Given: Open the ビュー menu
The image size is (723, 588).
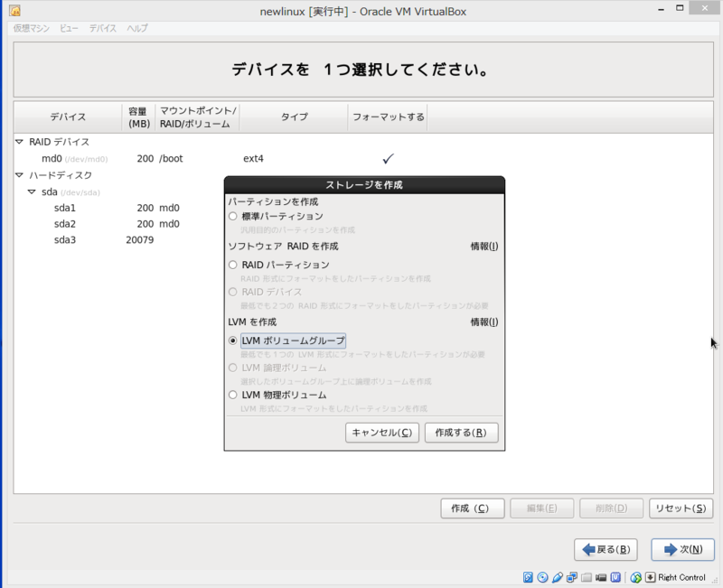Looking at the screenshot, I should tap(69, 28).
